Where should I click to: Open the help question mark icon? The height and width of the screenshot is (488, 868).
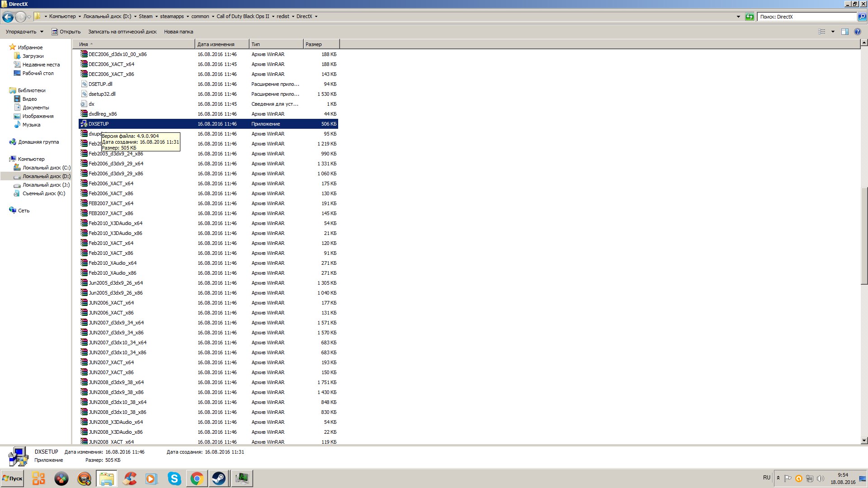click(x=857, y=32)
